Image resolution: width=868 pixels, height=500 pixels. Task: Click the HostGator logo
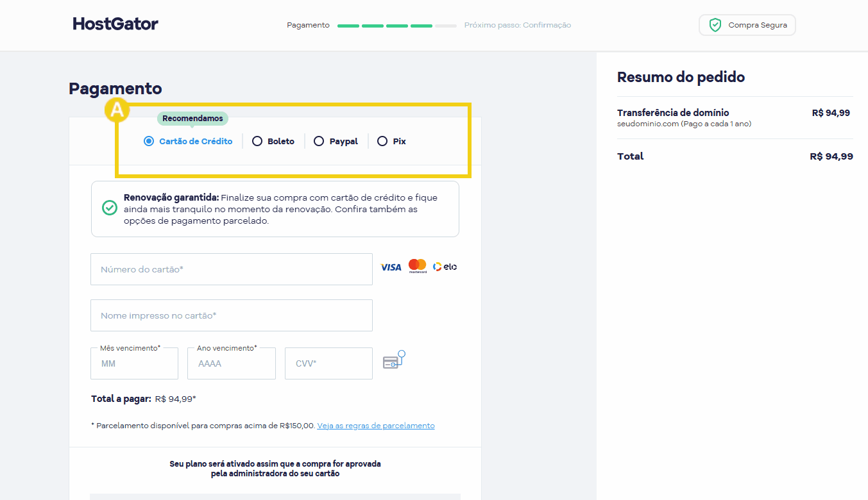115,24
